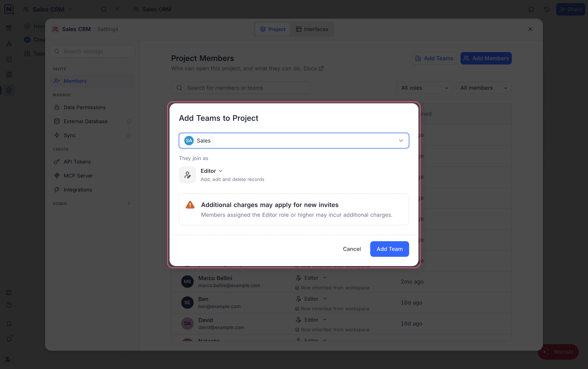Open the docs book icon in left rail
The height and width of the screenshot is (369, 588).
click(x=9, y=292)
